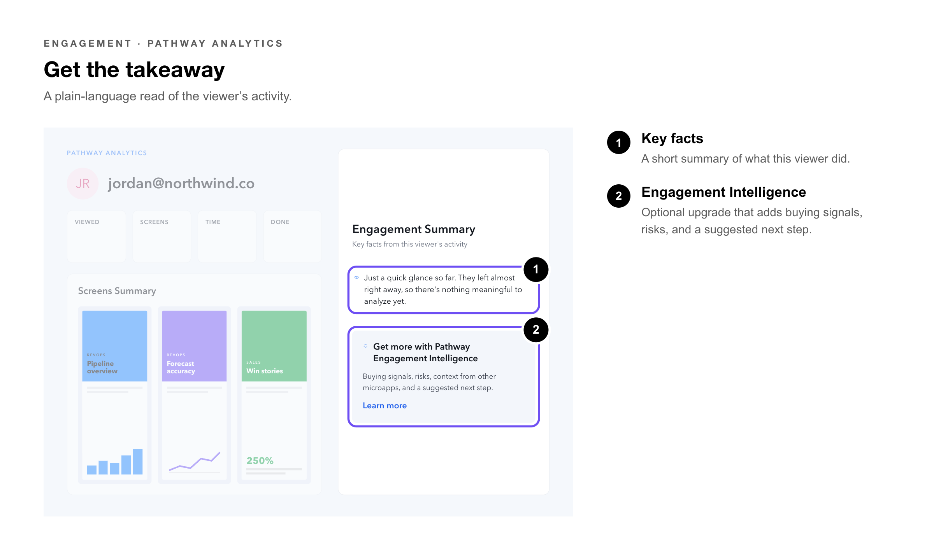Image resolution: width=934 pixels, height=560 pixels.
Task: Click the Screens Summary heading
Action: (117, 291)
